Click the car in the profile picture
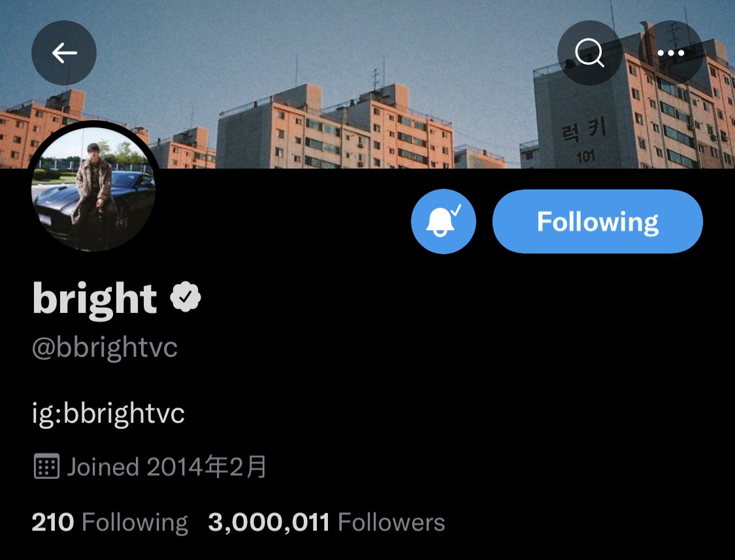The width and height of the screenshot is (735, 560). coord(93,206)
